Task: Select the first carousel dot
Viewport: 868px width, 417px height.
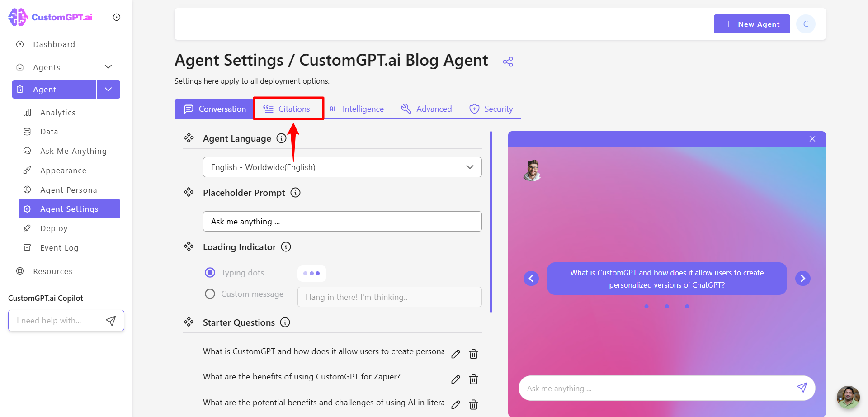Action: pos(646,306)
